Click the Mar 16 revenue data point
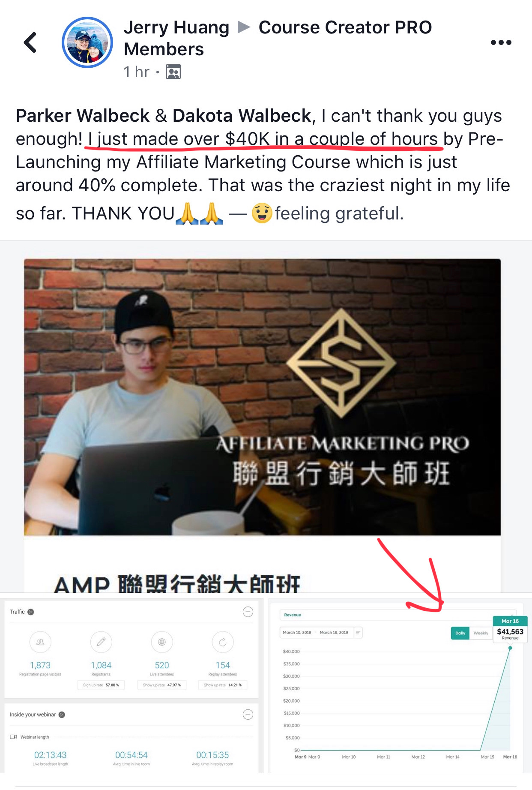The image size is (532, 790). pos(510,648)
